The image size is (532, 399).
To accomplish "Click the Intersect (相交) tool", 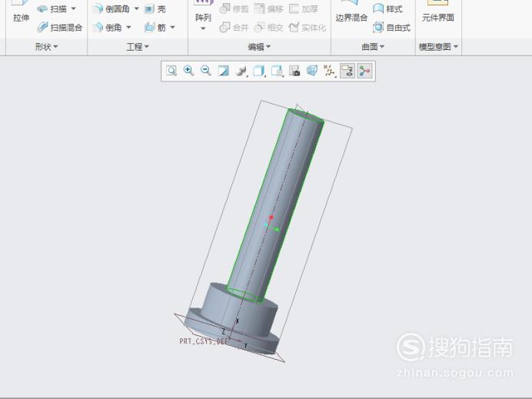I will pos(268,27).
